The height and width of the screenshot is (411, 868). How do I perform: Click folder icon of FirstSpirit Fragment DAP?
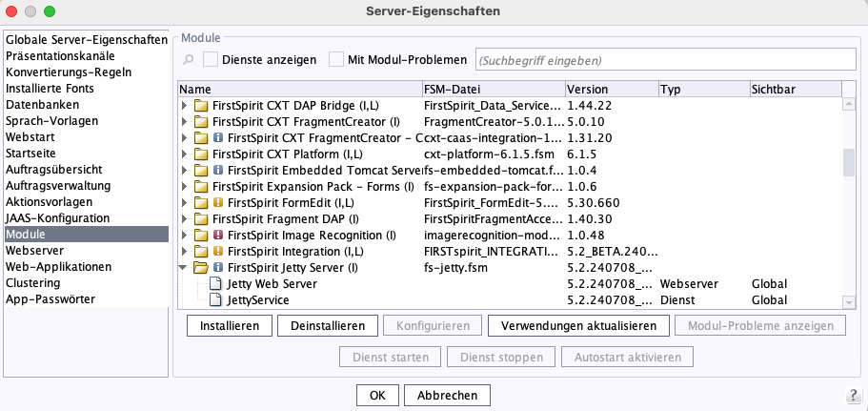coord(201,218)
